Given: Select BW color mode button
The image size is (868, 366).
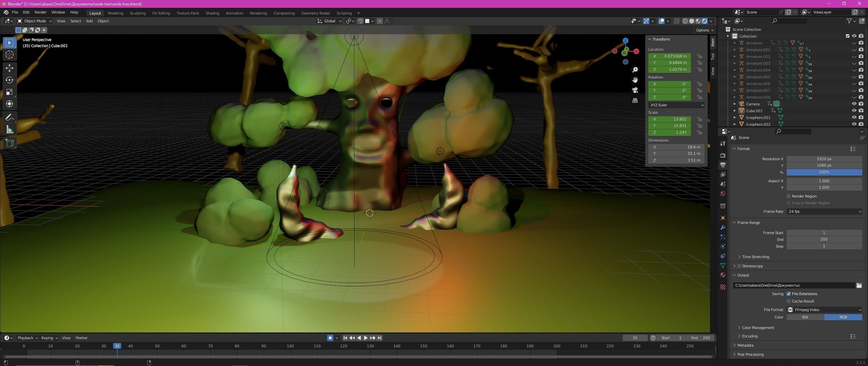Looking at the screenshot, I should coord(805,317).
